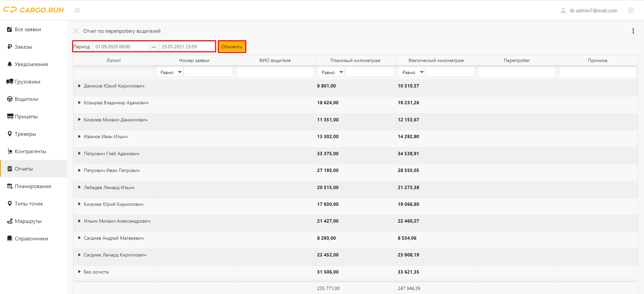Screen dimensions: 644x294
Task: Expand row Иванов Иван Ильич
Action: tap(79, 136)
